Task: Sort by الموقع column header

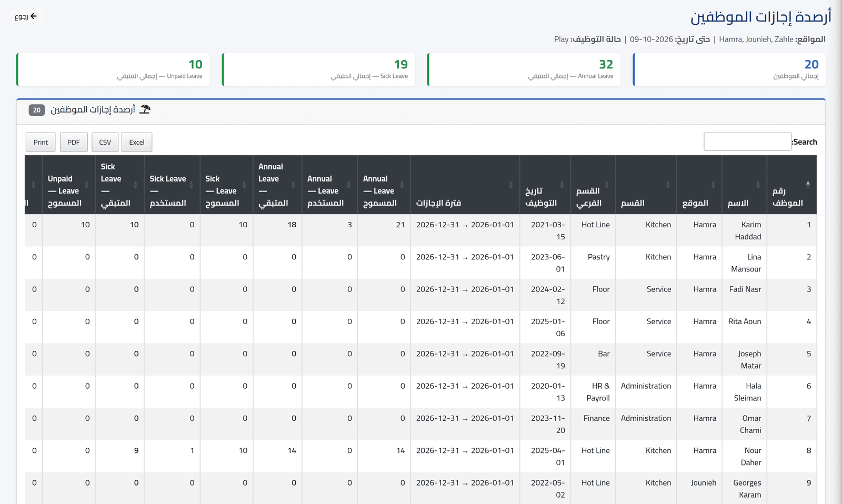Action: (699, 185)
